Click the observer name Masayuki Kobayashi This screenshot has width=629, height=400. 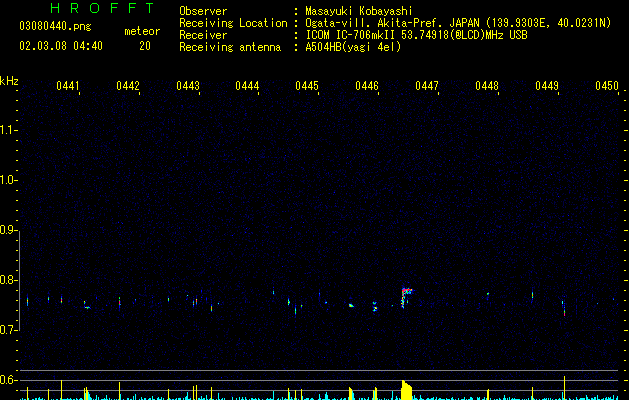click(x=359, y=11)
